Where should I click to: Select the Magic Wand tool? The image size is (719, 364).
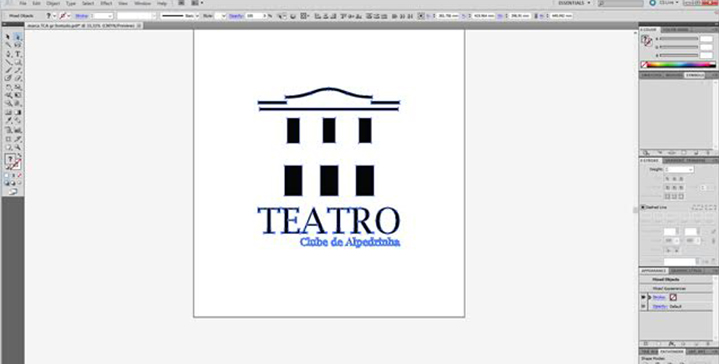[8, 45]
